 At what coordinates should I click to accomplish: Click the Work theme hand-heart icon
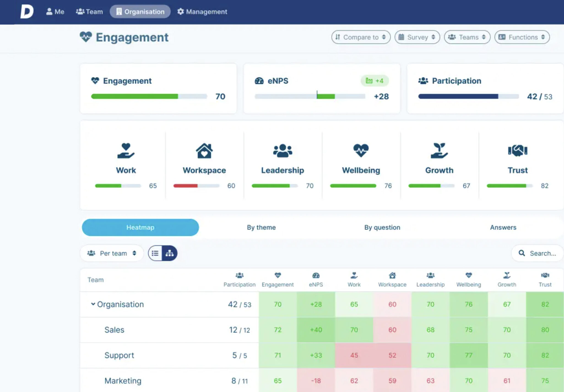click(126, 151)
